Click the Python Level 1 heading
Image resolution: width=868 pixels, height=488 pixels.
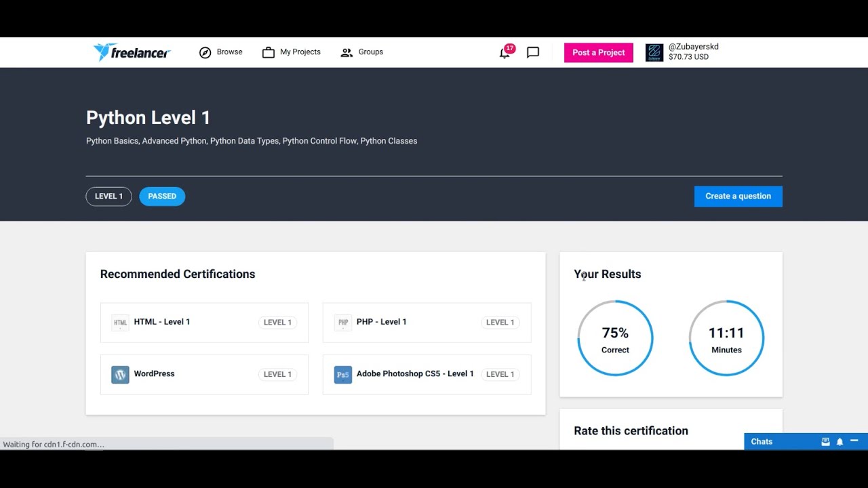(x=148, y=118)
